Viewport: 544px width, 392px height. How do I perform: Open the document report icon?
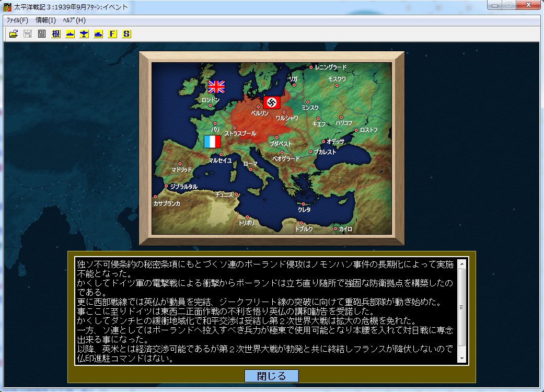pyautogui.click(x=42, y=33)
